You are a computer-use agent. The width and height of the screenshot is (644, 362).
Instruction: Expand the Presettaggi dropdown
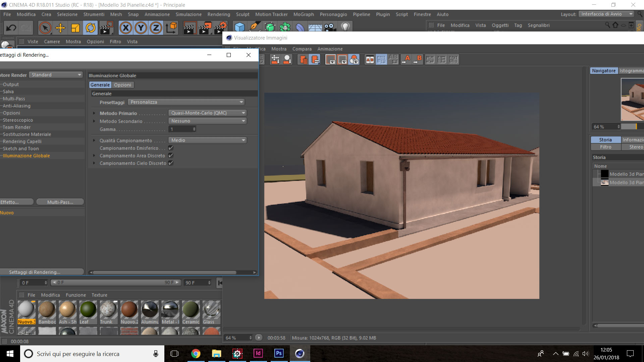point(186,102)
